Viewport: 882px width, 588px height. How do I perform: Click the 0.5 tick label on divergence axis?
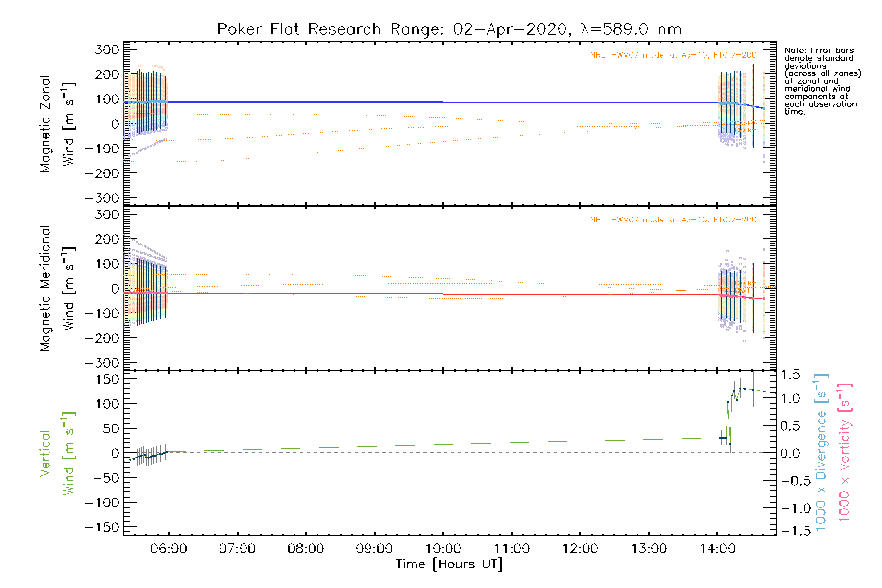click(x=790, y=426)
